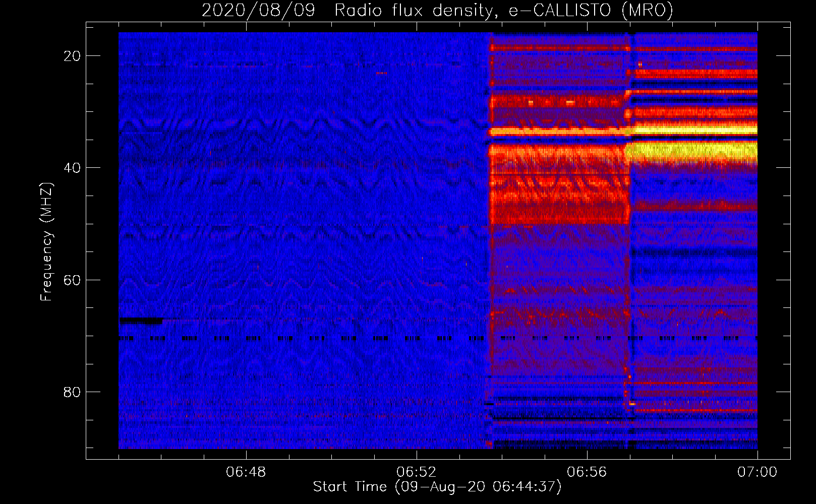Click the '80' frequency tick label
The width and height of the screenshot is (816, 504).
72,392
